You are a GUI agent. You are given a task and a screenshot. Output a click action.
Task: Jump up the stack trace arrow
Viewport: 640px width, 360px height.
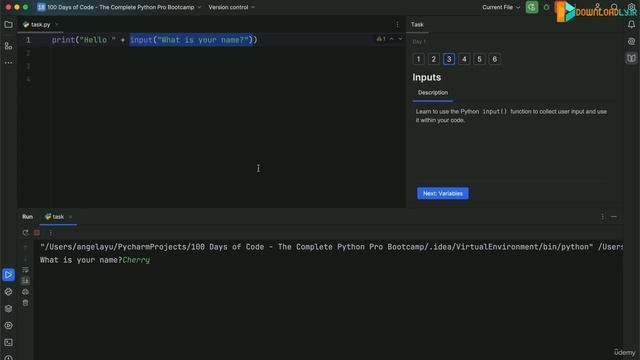25,247
